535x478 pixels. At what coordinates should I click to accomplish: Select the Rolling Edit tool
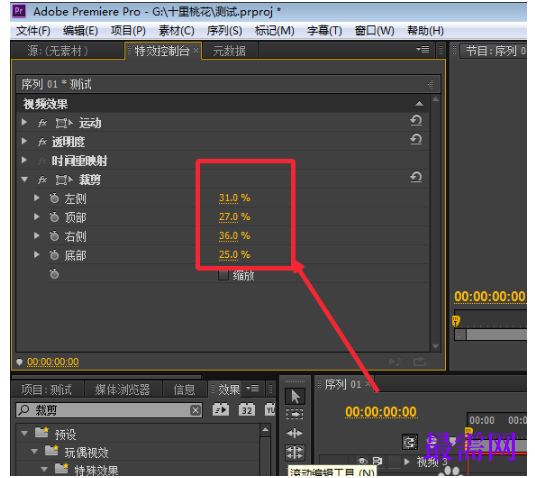pyautogui.click(x=295, y=453)
